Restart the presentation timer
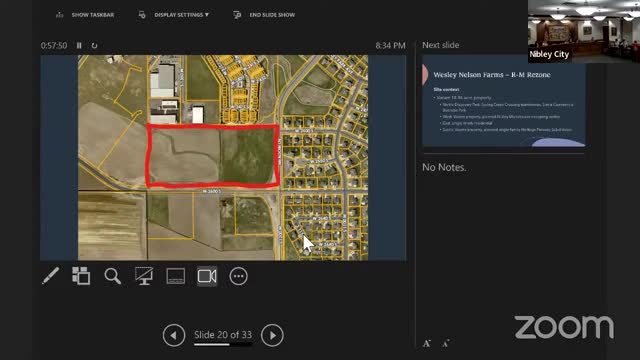This screenshot has width=640, height=360. (x=94, y=45)
